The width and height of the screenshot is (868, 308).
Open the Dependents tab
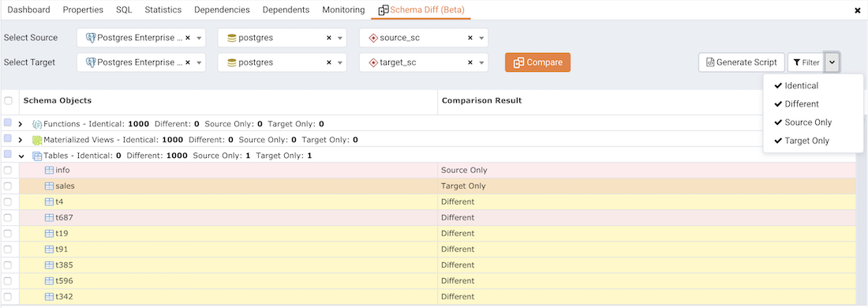coord(286,9)
